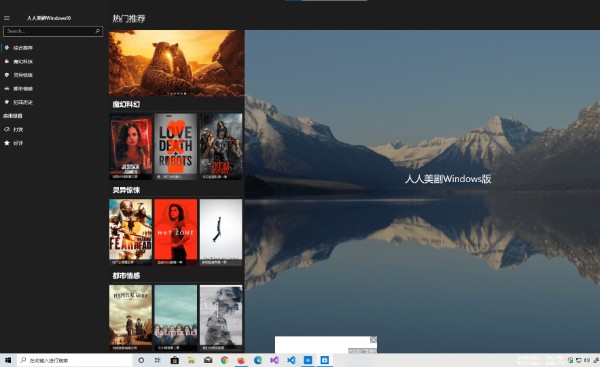Open Visual Studio Code from the taskbar

click(291, 360)
